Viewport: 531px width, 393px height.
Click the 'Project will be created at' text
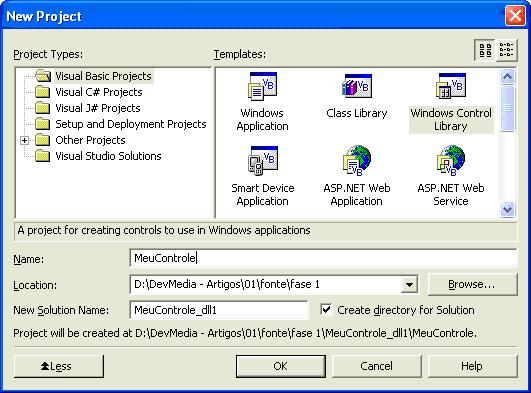[245, 333]
